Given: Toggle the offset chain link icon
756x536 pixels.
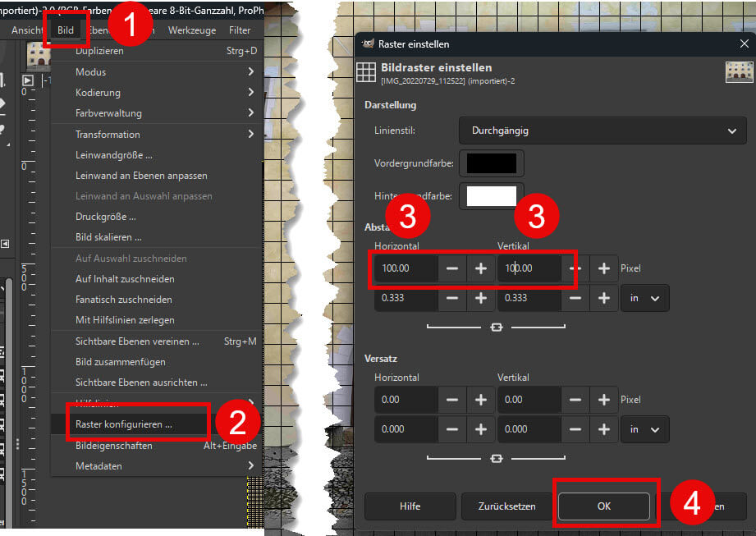Looking at the screenshot, I should pyautogui.click(x=496, y=458).
